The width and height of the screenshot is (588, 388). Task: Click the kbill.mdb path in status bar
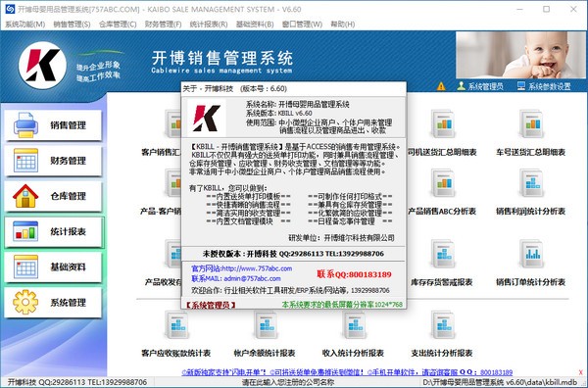500,382
